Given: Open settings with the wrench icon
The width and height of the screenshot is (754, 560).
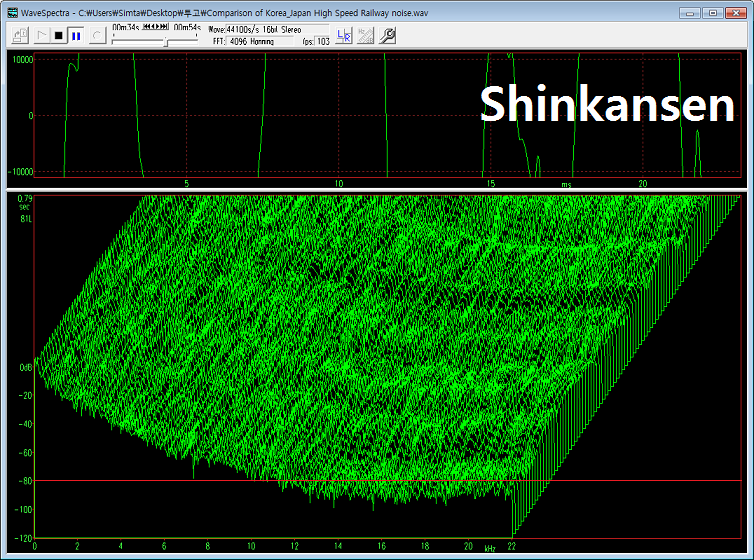Looking at the screenshot, I should tap(388, 35).
